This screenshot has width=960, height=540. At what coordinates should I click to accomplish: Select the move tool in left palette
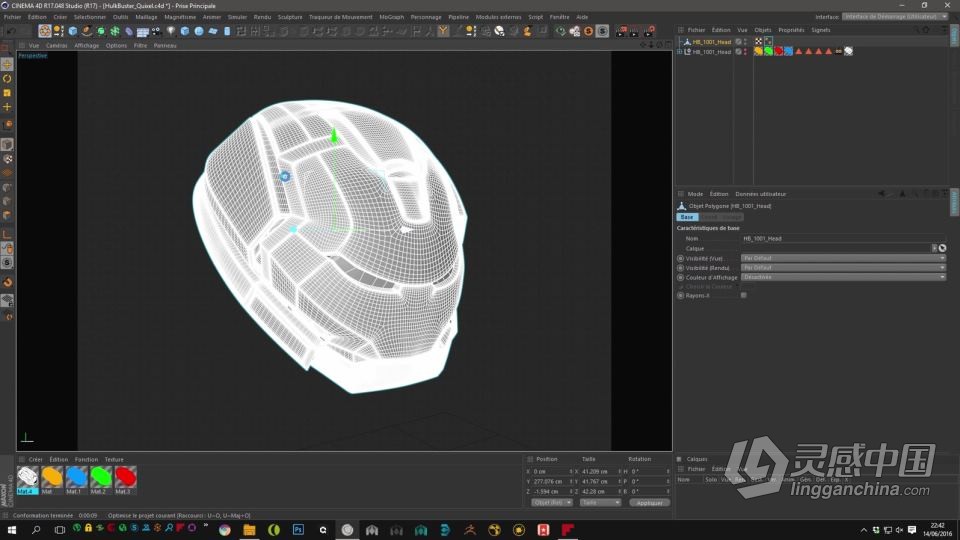[x=7, y=65]
